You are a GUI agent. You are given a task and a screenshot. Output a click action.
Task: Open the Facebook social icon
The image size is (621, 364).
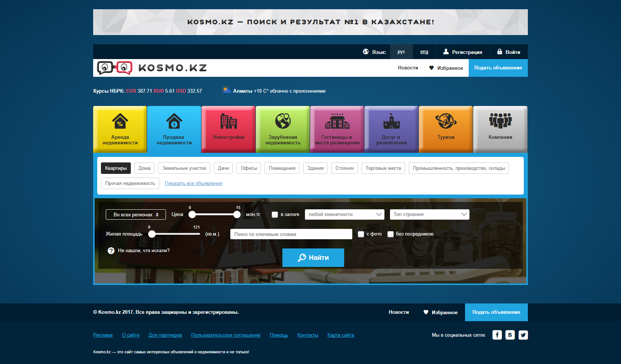(x=497, y=335)
